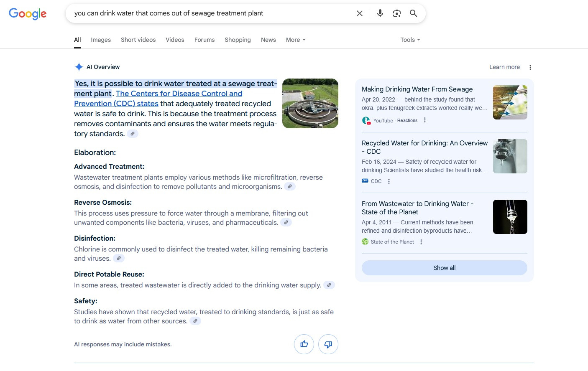This screenshot has width=588, height=371.
Task: Switch to the Images tab
Action: coord(101,40)
